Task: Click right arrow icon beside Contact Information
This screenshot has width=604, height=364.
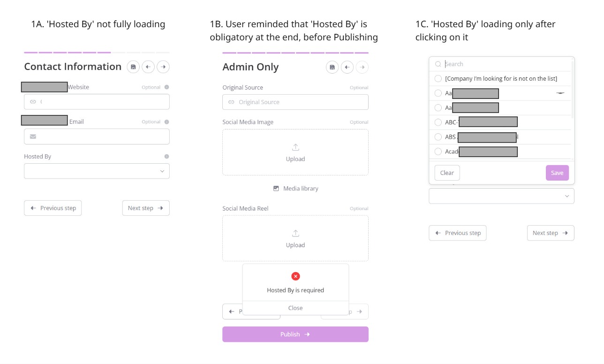Action: [163, 67]
